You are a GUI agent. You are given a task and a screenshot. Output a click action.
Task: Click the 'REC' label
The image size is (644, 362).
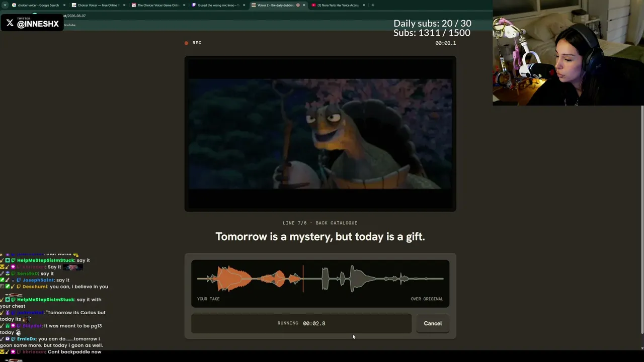(197, 43)
